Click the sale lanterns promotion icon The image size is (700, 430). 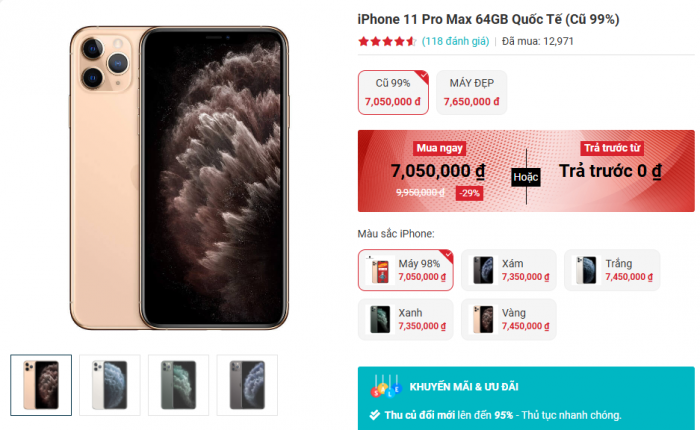coord(386,387)
